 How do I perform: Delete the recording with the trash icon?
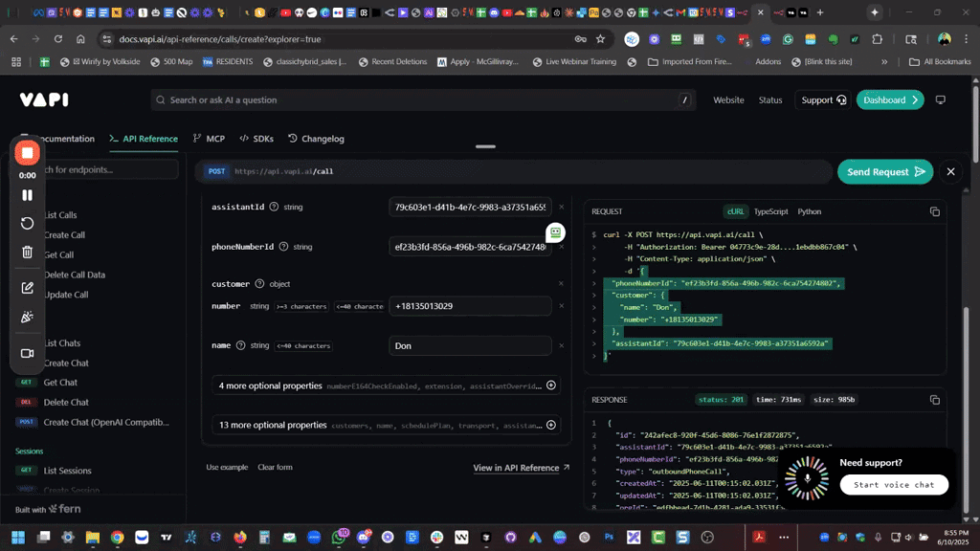pyautogui.click(x=27, y=253)
